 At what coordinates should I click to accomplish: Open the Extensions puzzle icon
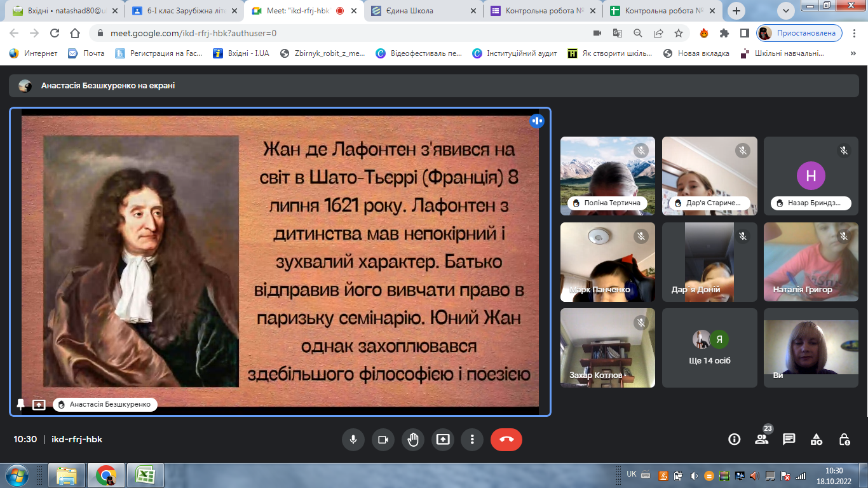point(724,33)
